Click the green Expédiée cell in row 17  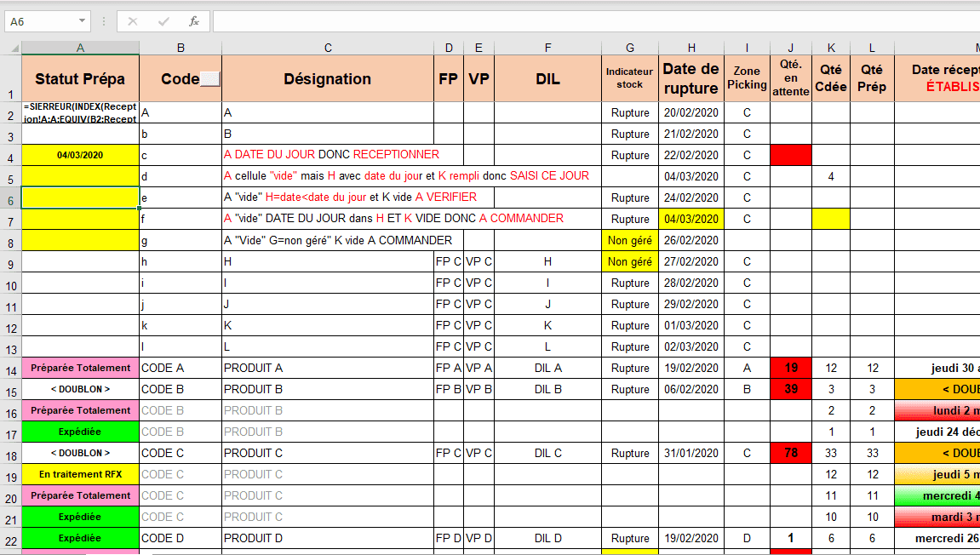[x=80, y=432]
